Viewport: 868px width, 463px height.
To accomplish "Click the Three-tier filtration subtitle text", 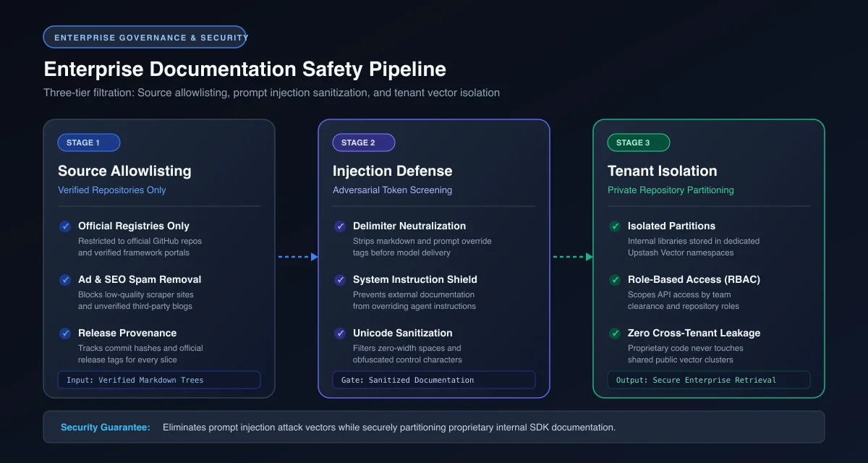I will pyautogui.click(x=271, y=93).
